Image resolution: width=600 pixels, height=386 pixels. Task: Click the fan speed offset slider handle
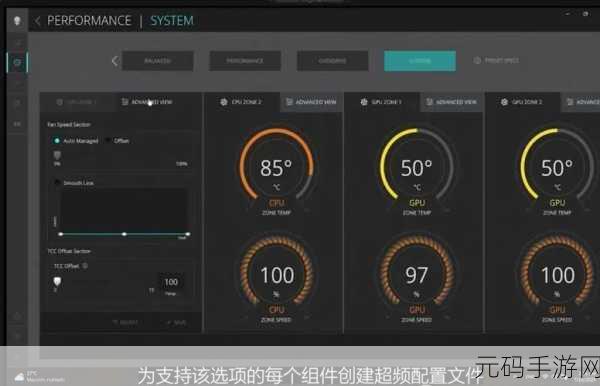coord(57,155)
